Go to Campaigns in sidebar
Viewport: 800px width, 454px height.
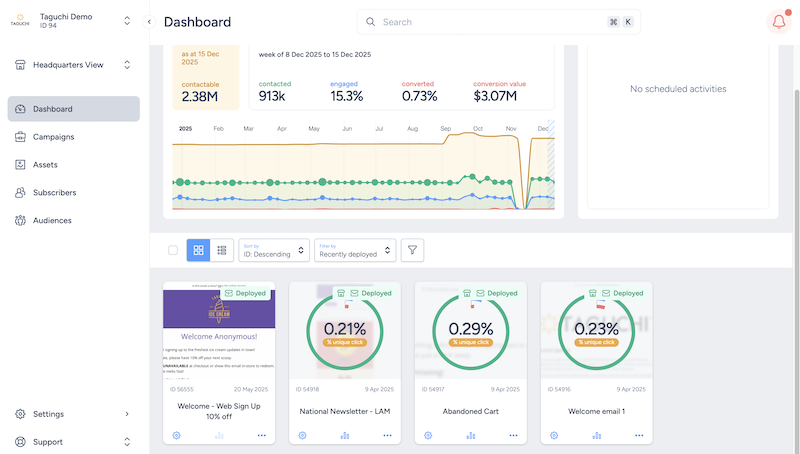point(53,137)
